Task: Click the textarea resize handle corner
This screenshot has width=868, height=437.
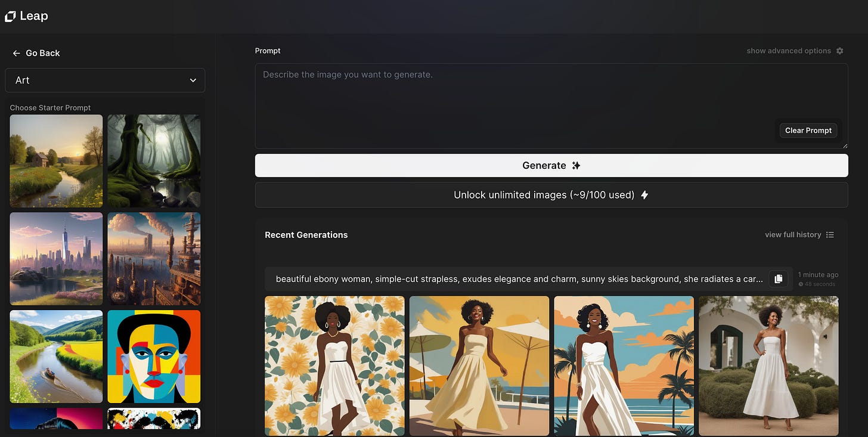Action: [844, 145]
